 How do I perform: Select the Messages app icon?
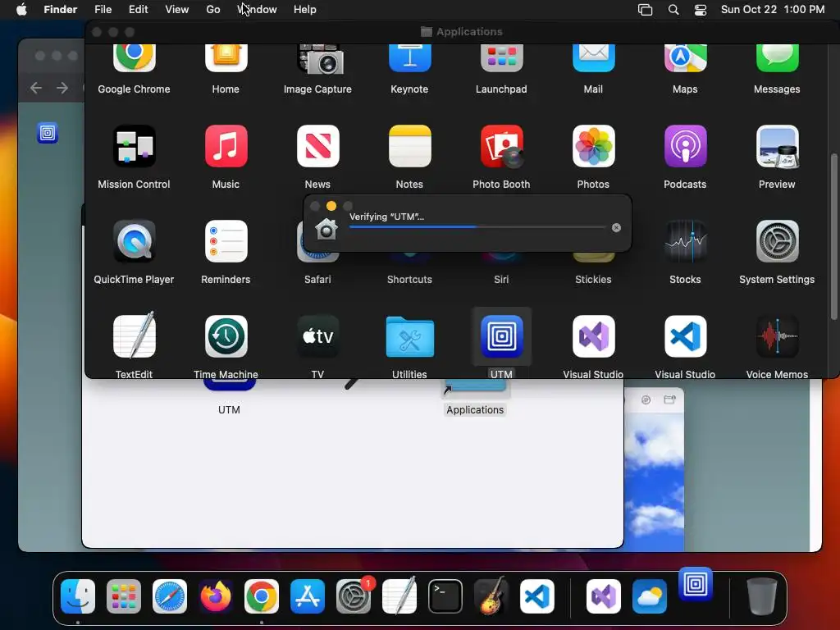click(777, 58)
